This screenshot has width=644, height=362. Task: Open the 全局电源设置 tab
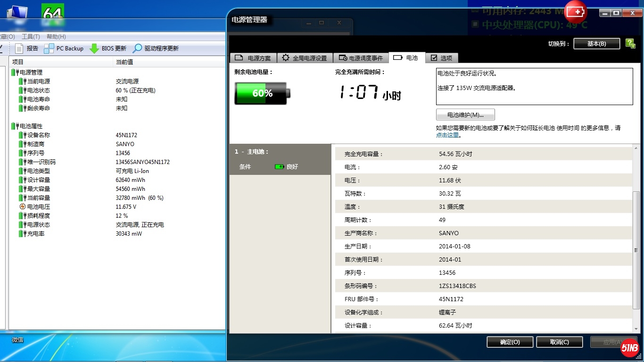[305, 58]
